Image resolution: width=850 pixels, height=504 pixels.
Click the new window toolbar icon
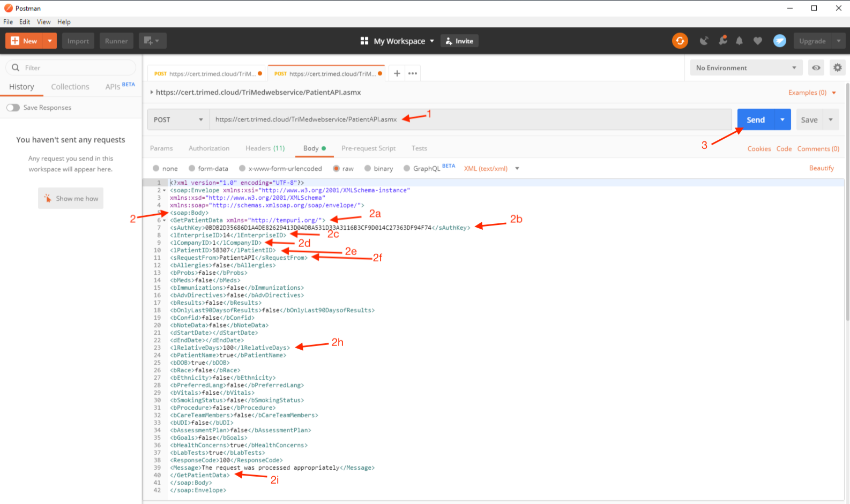click(x=152, y=41)
